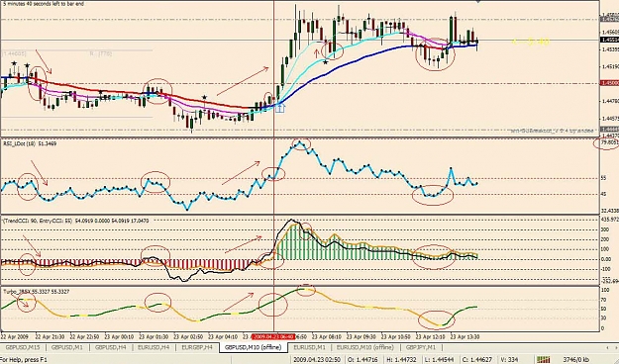
Task: Click the red highlighted date label on time axis
Action: click(x=273, y=336)
